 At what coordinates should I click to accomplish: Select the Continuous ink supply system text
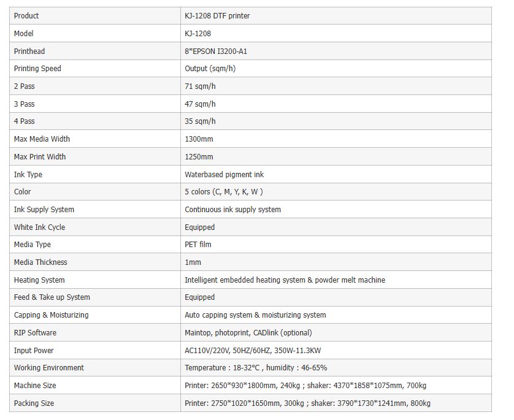(232, 209)
